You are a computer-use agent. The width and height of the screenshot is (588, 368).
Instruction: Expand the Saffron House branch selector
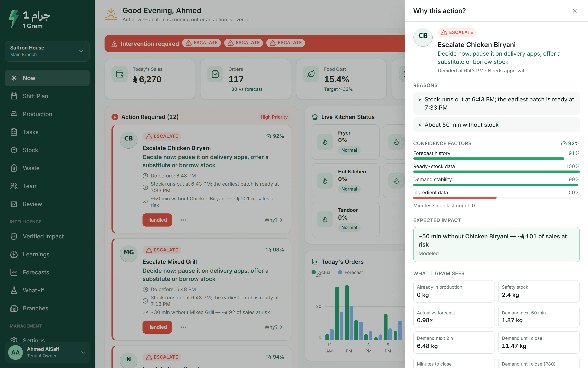(x=47, y=51)
